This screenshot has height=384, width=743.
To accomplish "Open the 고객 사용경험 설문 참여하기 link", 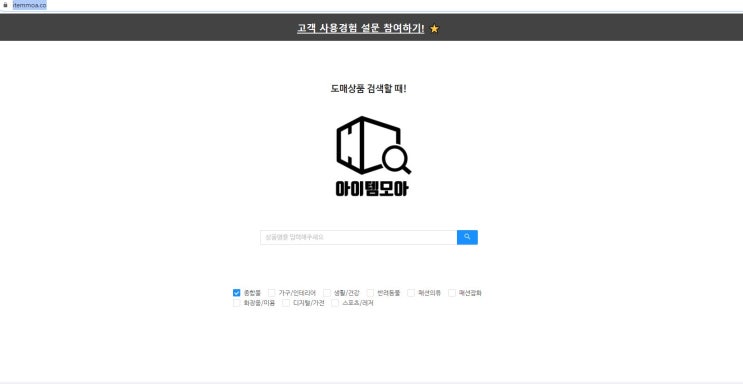I will pos(361,28).
